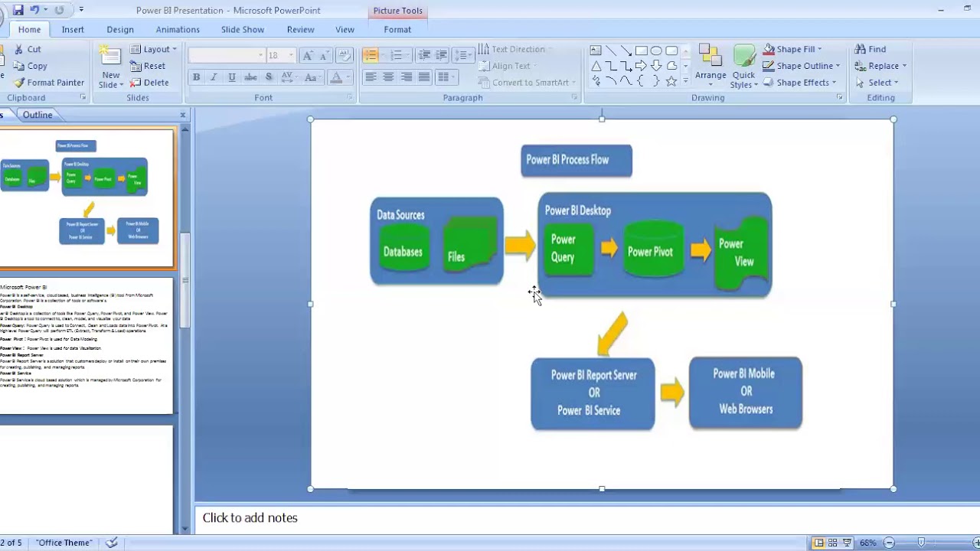Delete the slide using Delete button
Viewport: 980px width, 551px height.
pyautogui.click(x=149, y=83)
